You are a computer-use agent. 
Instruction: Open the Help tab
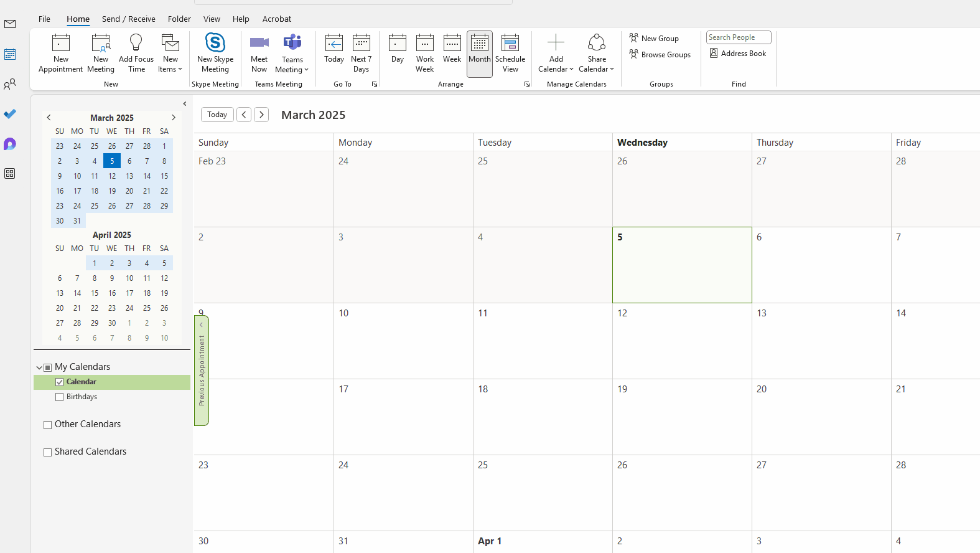pyautogui.click(x=241, y=19)
